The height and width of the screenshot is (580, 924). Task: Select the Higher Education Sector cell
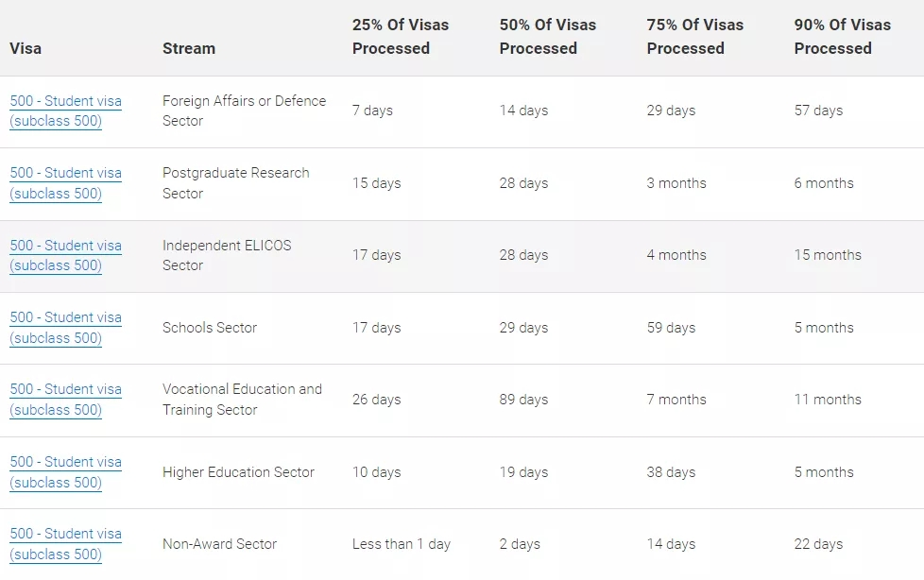(238, 472)
